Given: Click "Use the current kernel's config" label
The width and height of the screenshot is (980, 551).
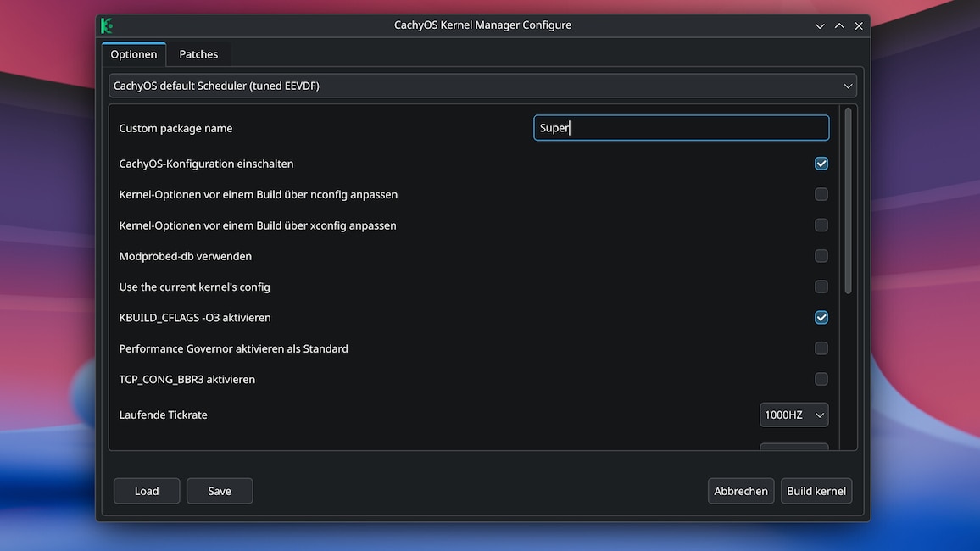Looking at the screenshot, I should tap(194, 287).
